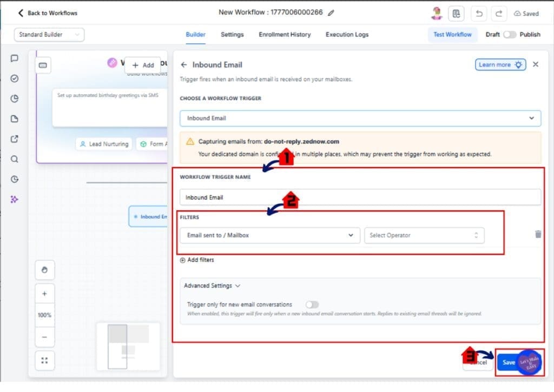The width and height of the screenshot is (554, 392).
Task: Switch to the Execution Logs tab
Action: [x=347, y=34]
